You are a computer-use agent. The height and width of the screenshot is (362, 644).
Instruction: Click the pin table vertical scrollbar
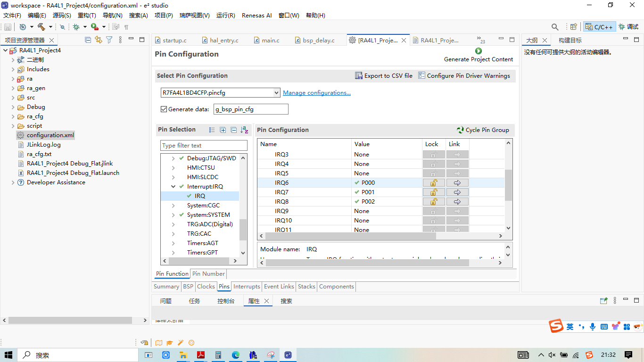508,185
